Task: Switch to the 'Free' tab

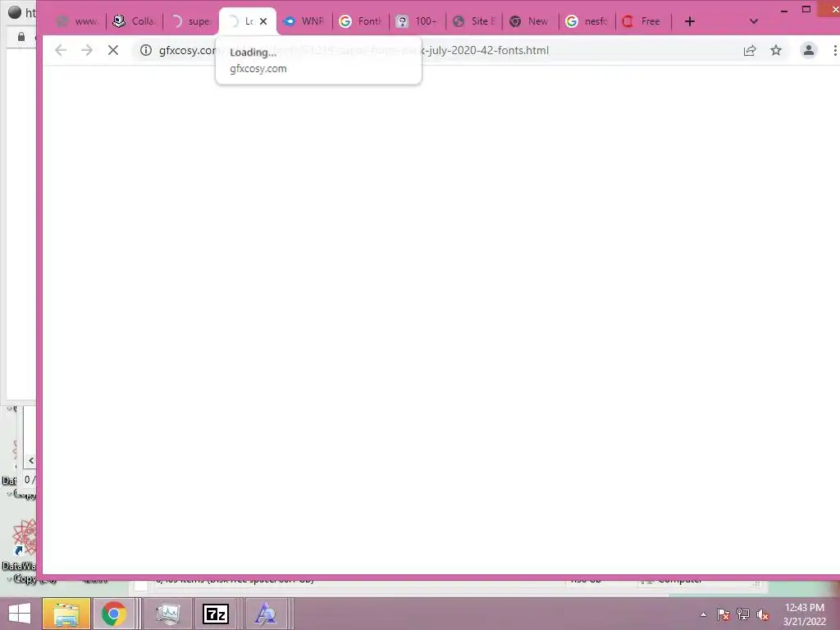Action: tap(643, 21)
